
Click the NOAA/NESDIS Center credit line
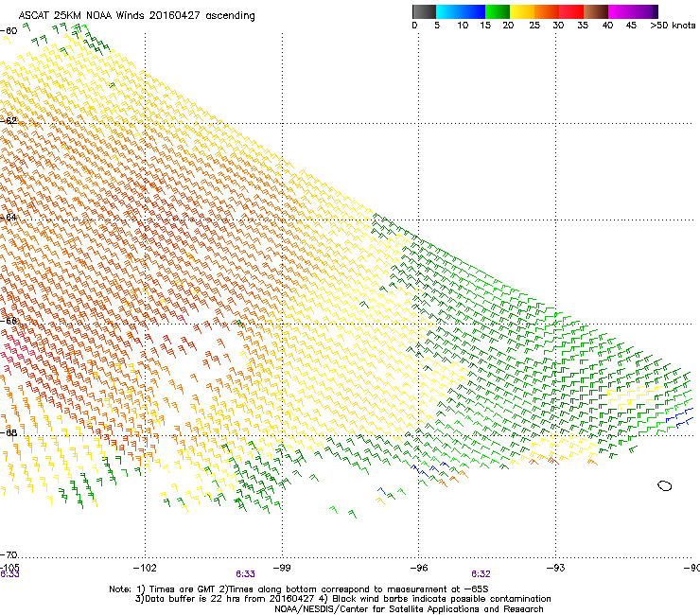point(409,608)
